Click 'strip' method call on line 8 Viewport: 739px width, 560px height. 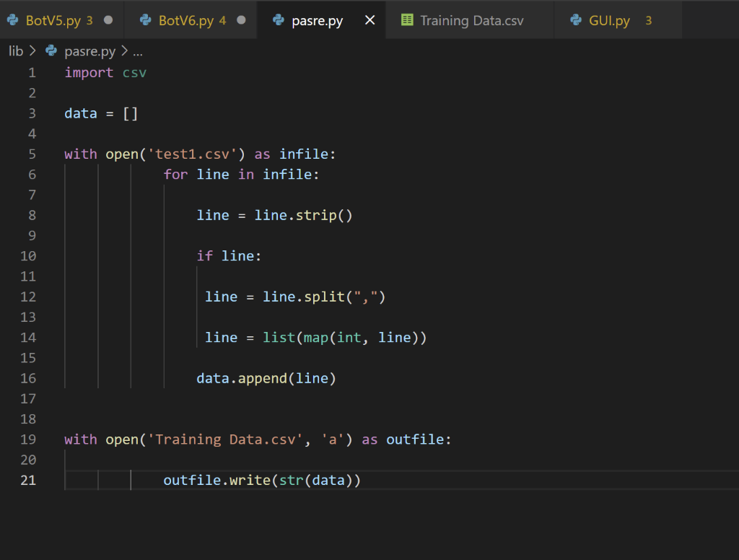316,216
